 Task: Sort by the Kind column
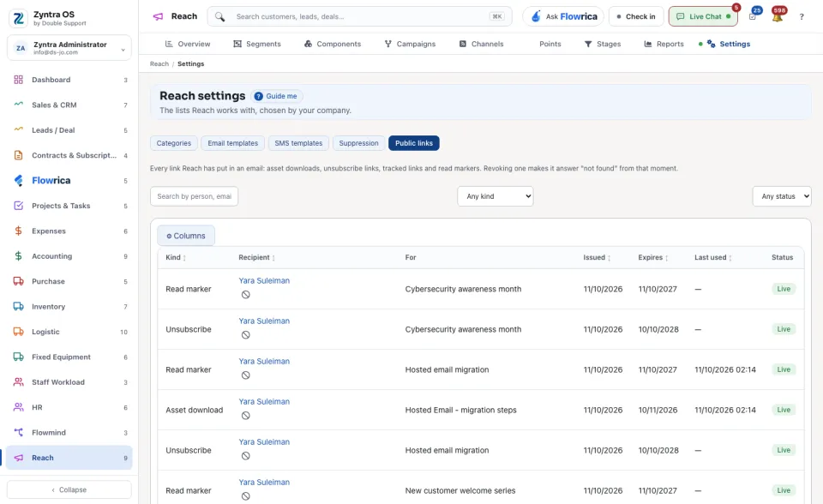176,258
